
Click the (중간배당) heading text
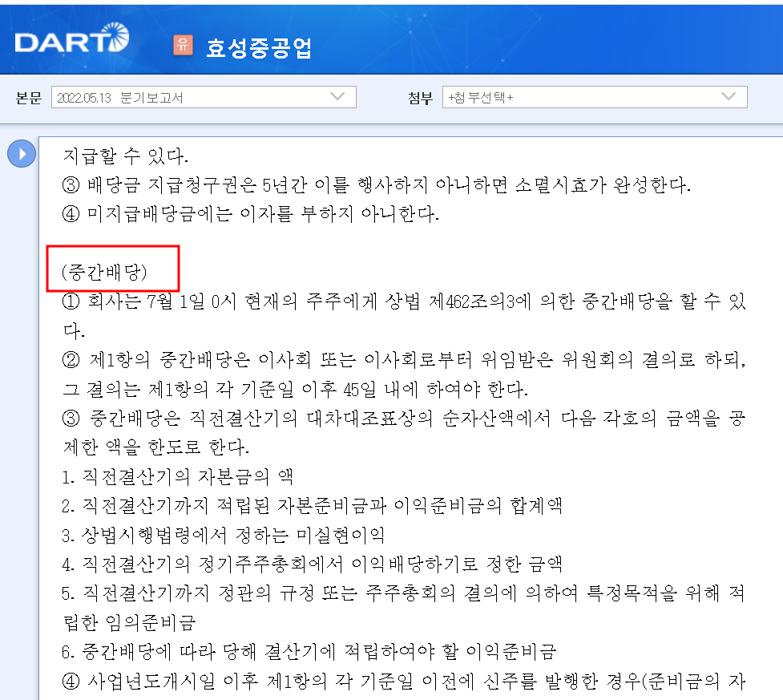coord(104,272)
